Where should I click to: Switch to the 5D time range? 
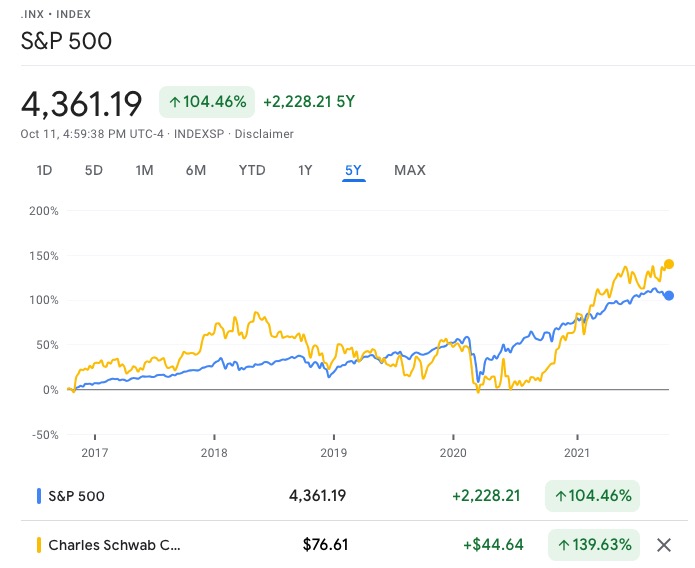pos(93,170)
